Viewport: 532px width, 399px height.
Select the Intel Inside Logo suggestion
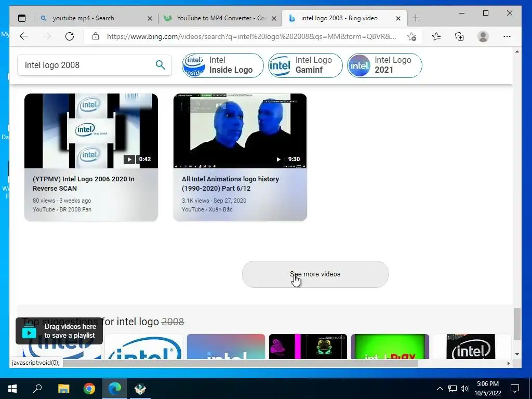(x=222, y=65)
